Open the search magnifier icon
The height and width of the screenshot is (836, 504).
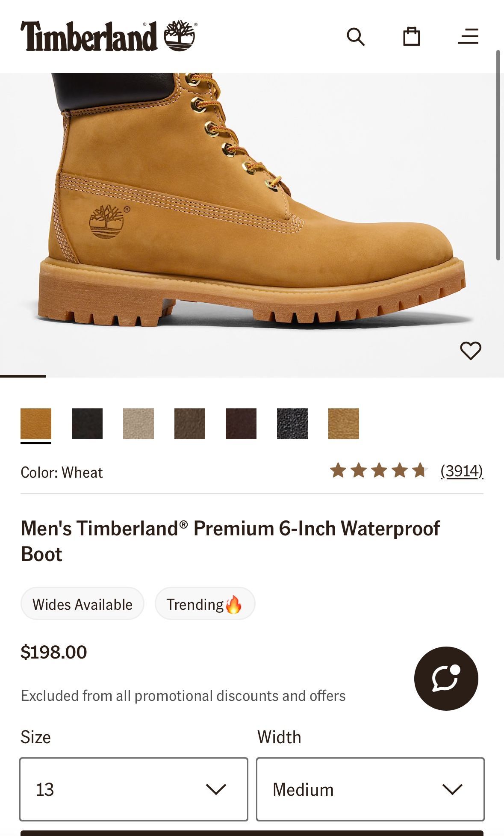click(x=355, y=37)
